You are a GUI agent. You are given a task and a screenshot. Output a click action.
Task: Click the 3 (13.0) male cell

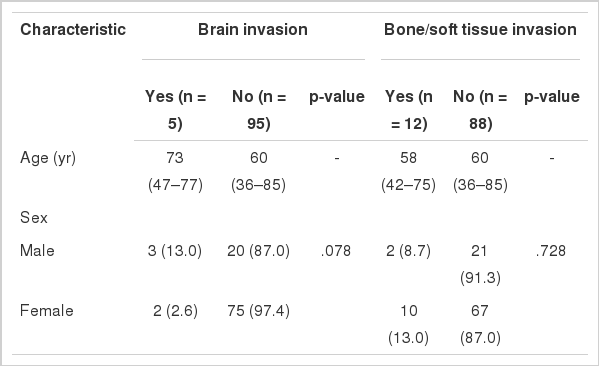175,251
